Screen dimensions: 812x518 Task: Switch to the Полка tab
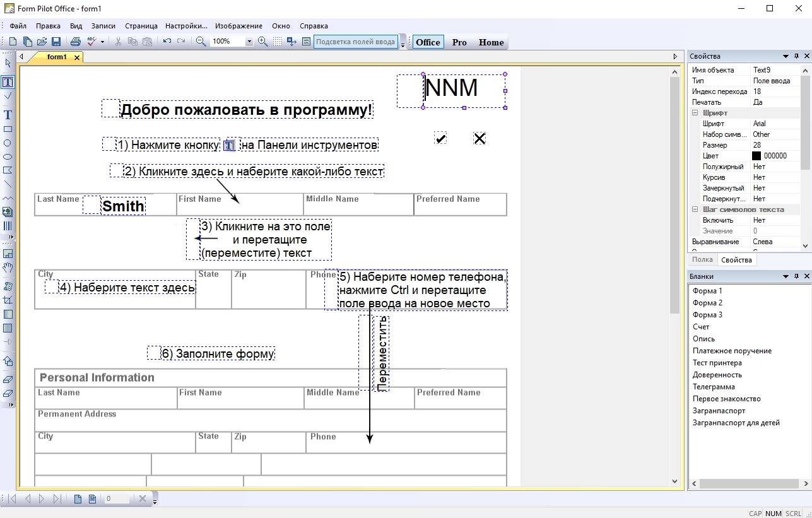[702, 259]
